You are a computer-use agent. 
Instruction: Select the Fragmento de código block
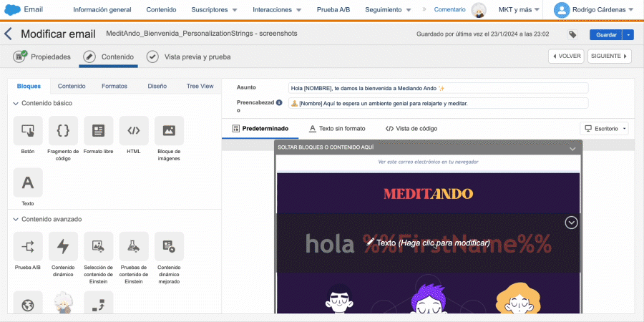(63, 131)
